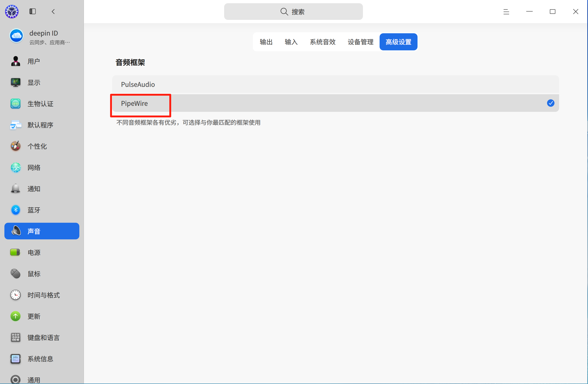Open the 生物认证 settings
588x384 pixels.
pos(42,104)
